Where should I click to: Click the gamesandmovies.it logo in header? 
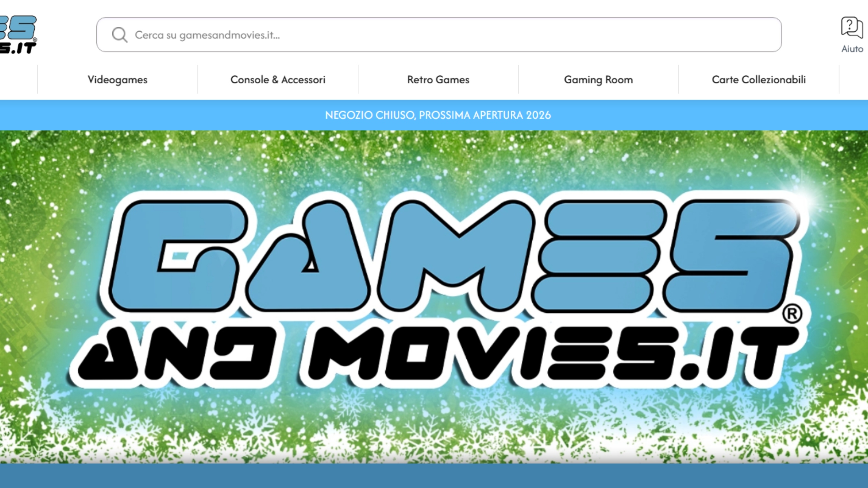18,35
